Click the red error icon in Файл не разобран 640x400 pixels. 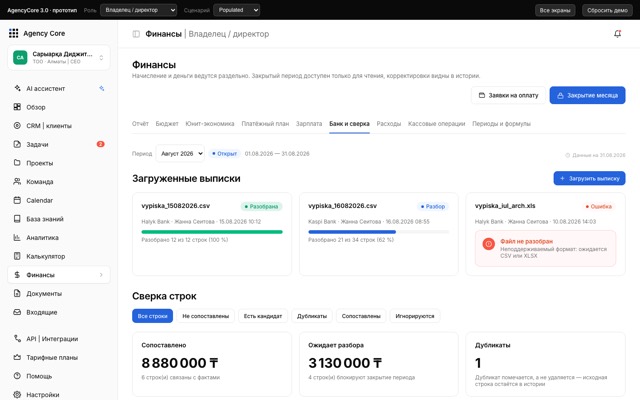[x=489, y=244]
